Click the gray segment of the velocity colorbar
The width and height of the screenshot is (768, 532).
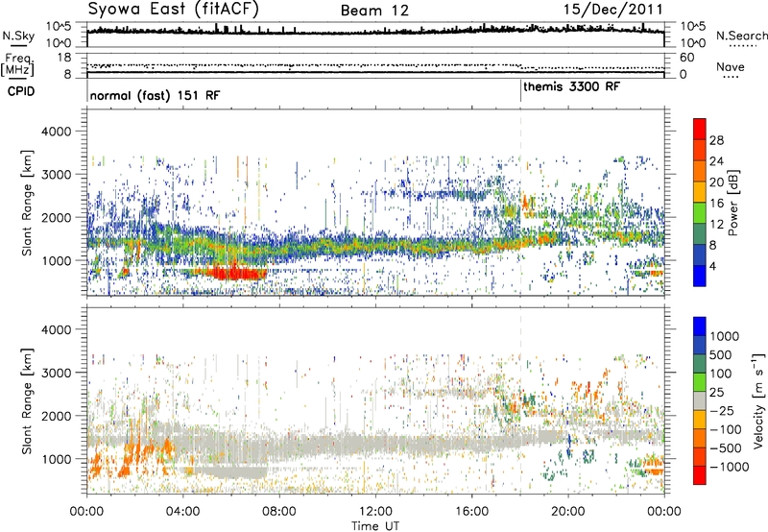click(700, 400)
